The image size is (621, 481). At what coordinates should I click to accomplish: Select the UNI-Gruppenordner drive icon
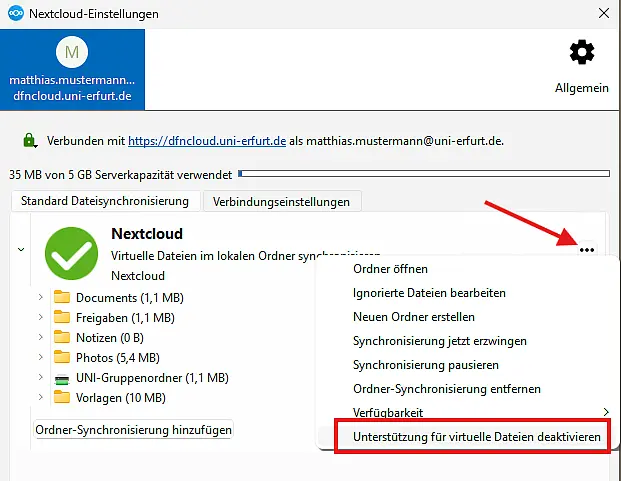63,378
